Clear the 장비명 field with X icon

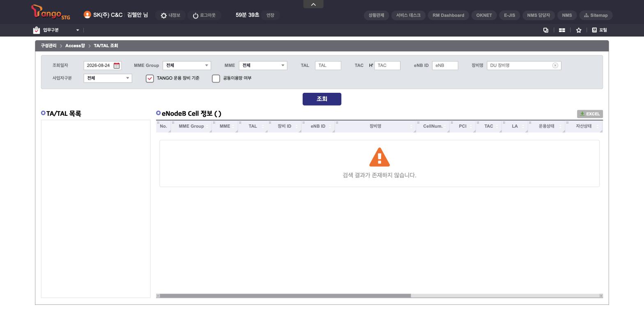555,65
